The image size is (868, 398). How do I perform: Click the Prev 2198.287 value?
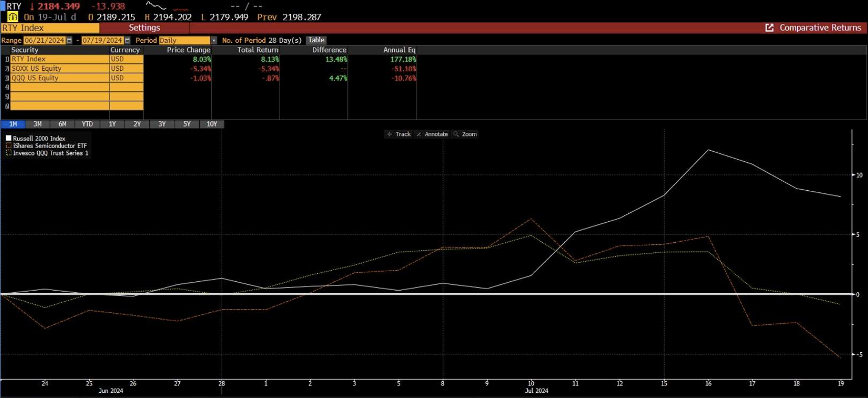click(x=302, y=17)
